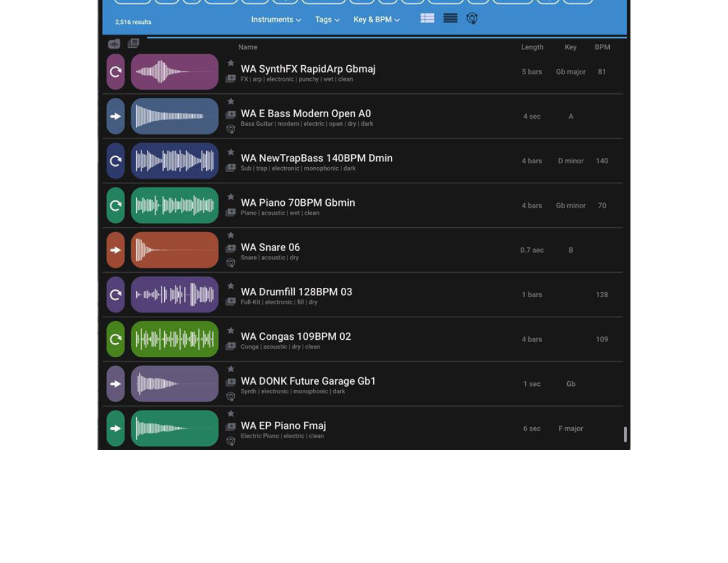
Task: Preview the WA Congas 109BPM 02 waveform
Action: pyautogui.click(x=175, y=339)
